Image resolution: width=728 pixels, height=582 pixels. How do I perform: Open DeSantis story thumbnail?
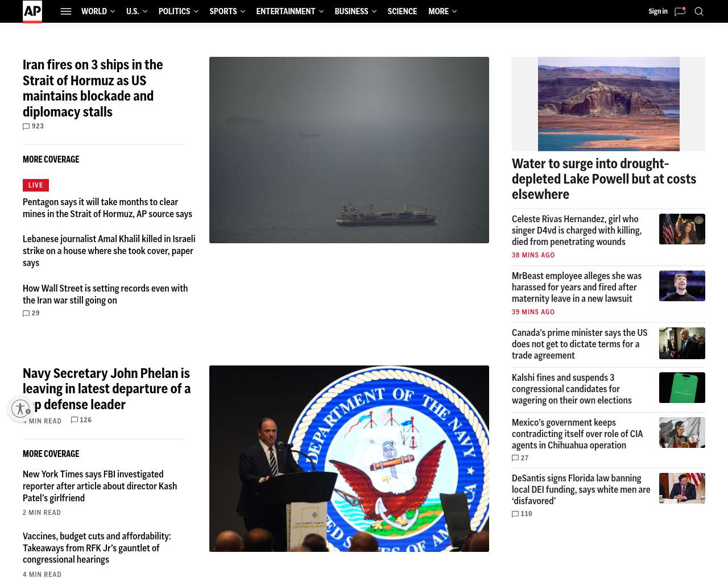(682, 488)
